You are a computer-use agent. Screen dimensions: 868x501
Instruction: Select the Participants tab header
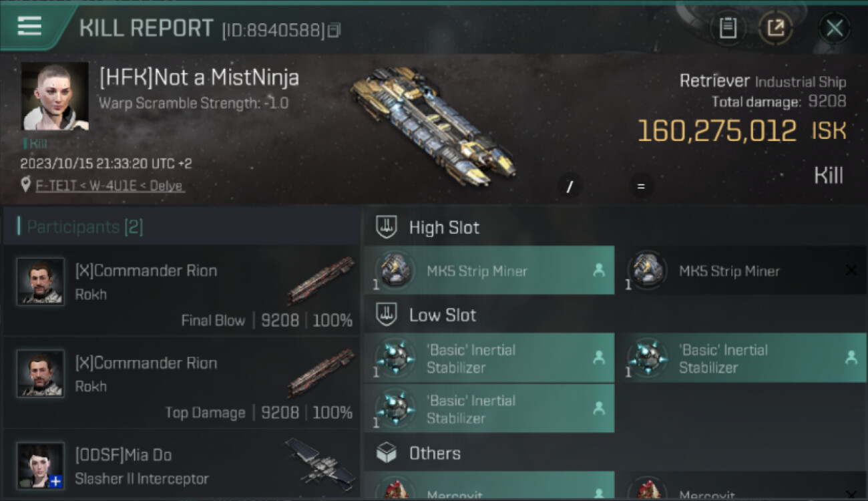coord(182,226)
